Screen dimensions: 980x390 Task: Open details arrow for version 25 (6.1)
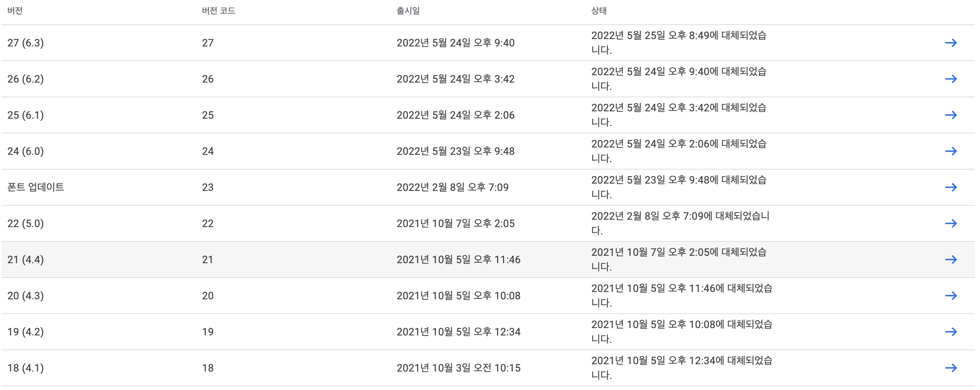click(x=952, y=115)
